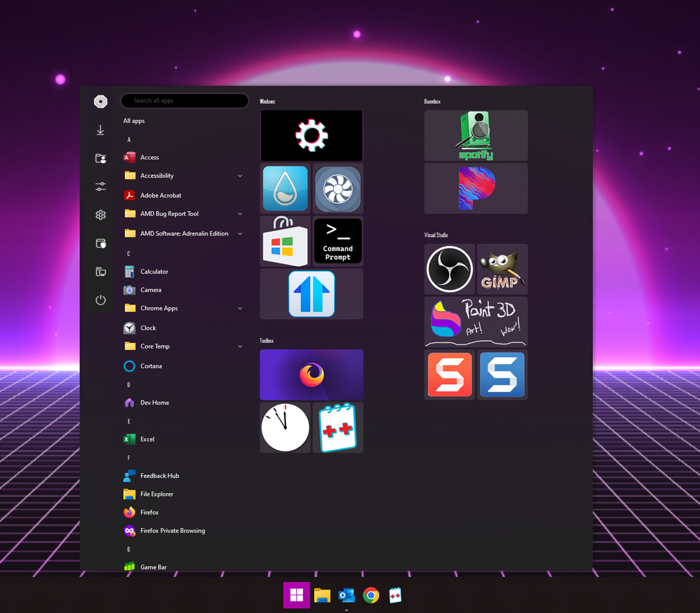Viewport: 700px width, 613px height.
Task: Launch Chrome from the taskbar
Action: pos(371,595)
